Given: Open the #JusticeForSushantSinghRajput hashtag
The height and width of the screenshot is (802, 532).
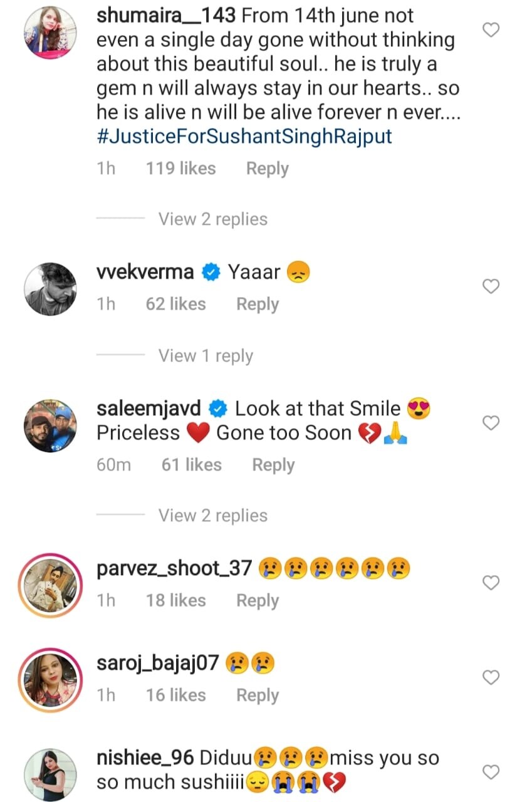Looking at the screenshot, I should (244, 136).
